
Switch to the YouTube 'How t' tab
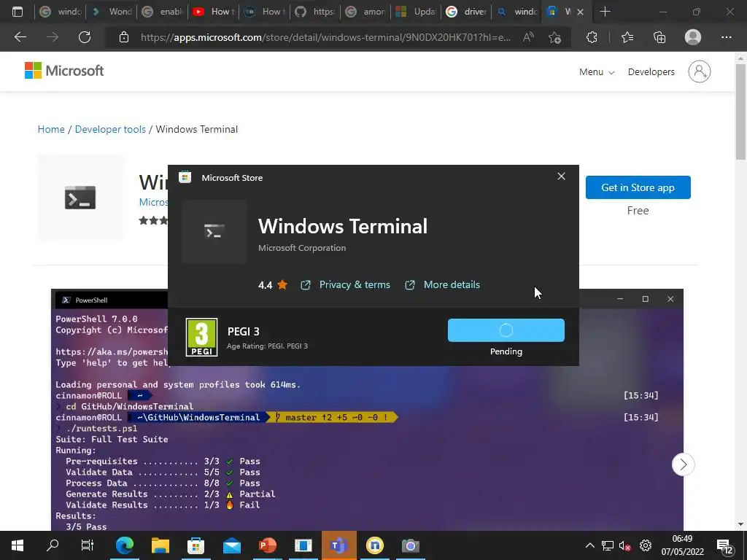[x=214, y=12]
